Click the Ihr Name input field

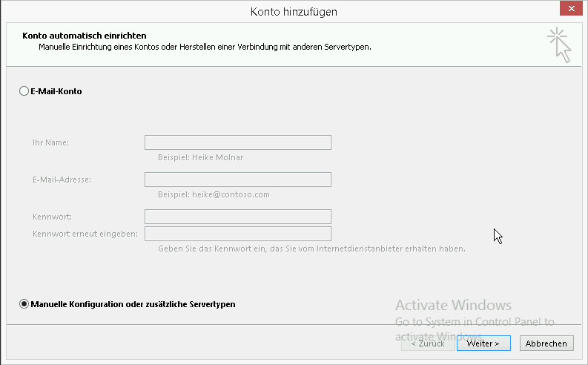pos(237,142)
